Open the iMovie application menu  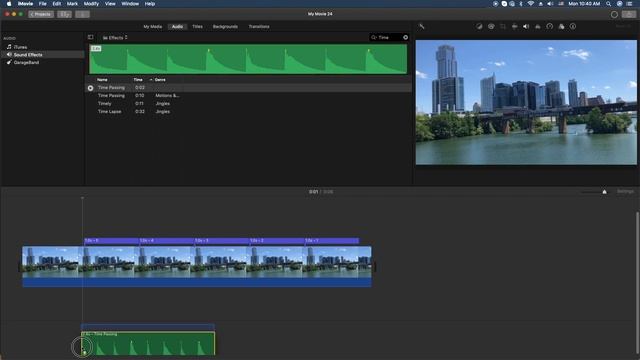point(25,4)
